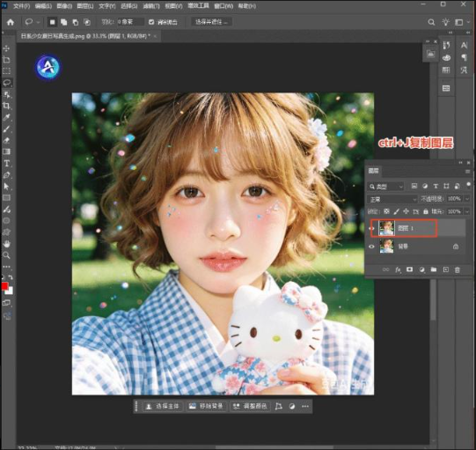This screenshot has height=450, width=476.
Task: Toggle the anti-alias checkbox in options bar
Action: (151, 22)
